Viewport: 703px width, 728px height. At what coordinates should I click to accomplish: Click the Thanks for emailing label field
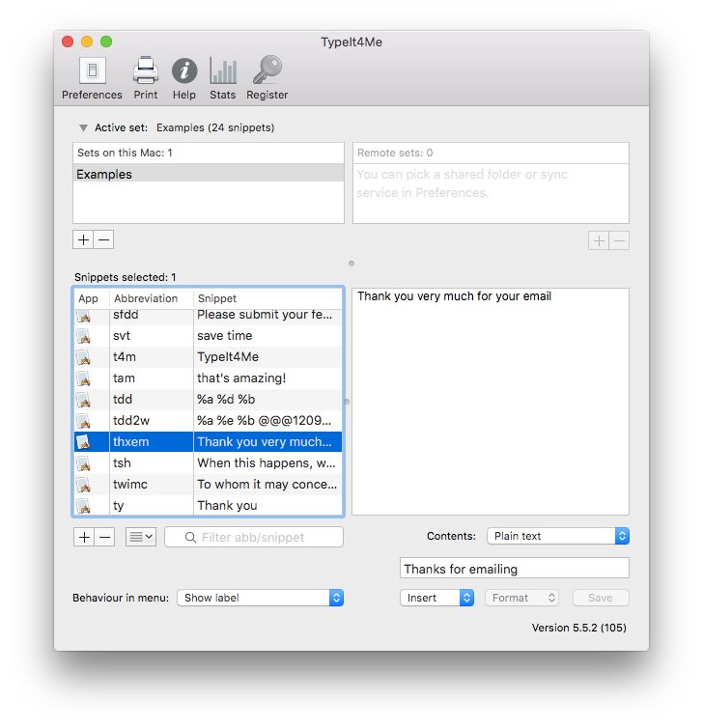(515, 569)
